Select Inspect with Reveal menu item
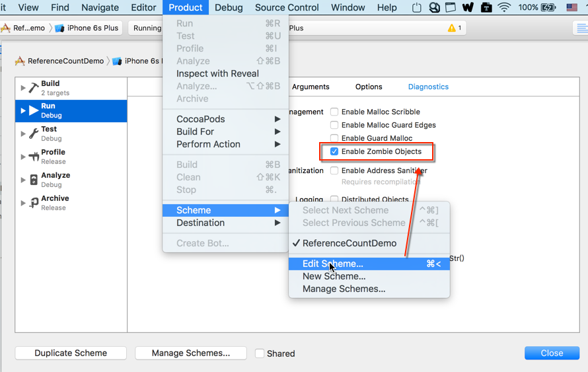Viewport: 588px width, 372px height. 217,73
